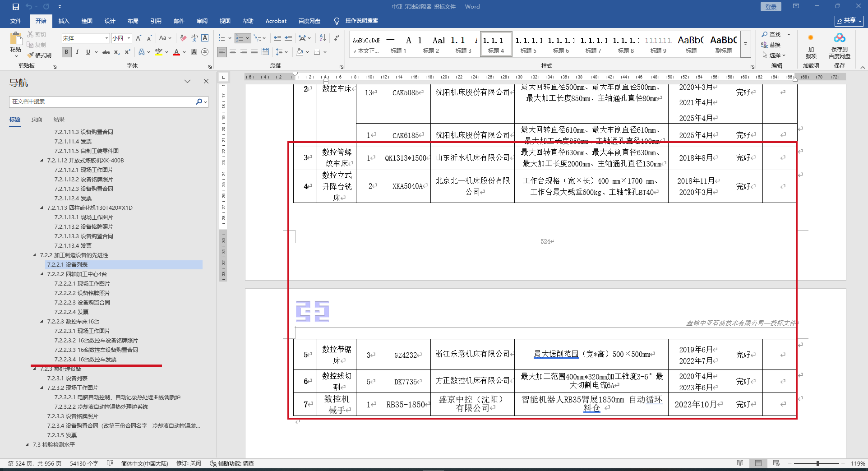Click the 登录 (Sign in) button

tap(771, 7)
